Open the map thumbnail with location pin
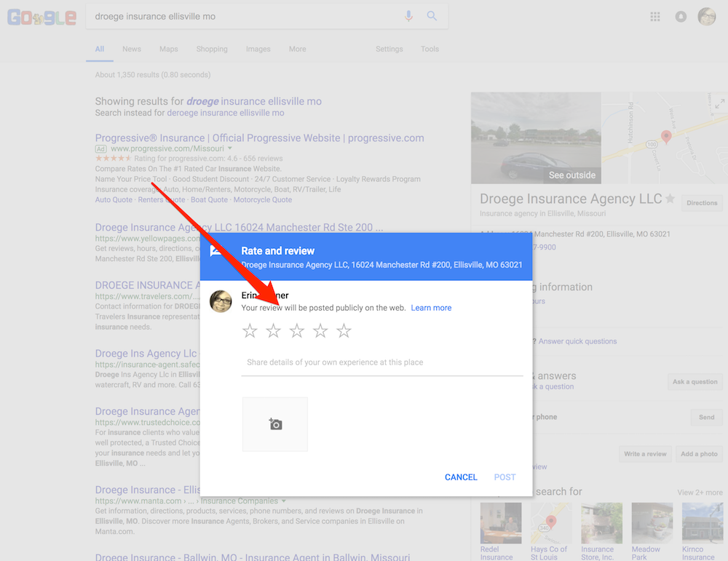728x561 pixels. click(665, 138)
